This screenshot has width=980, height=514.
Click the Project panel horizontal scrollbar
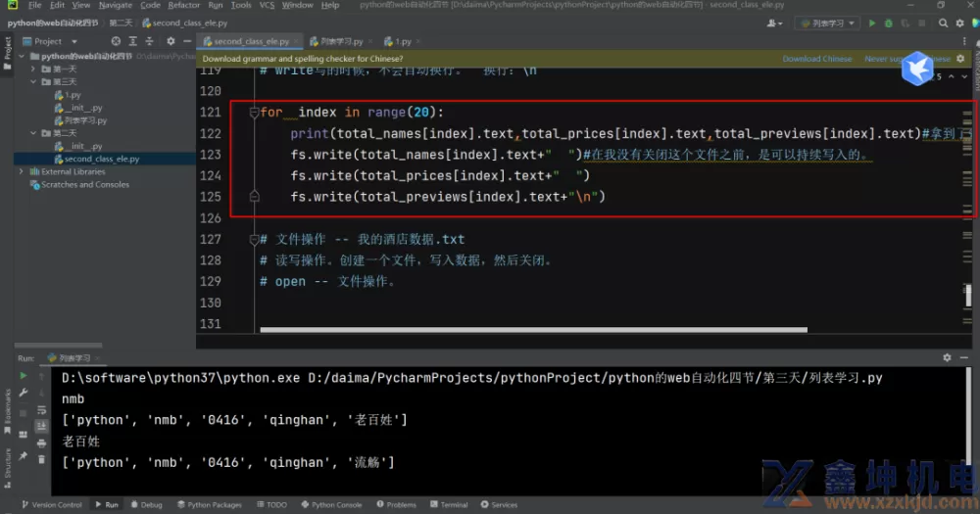[x=58, y=345]
